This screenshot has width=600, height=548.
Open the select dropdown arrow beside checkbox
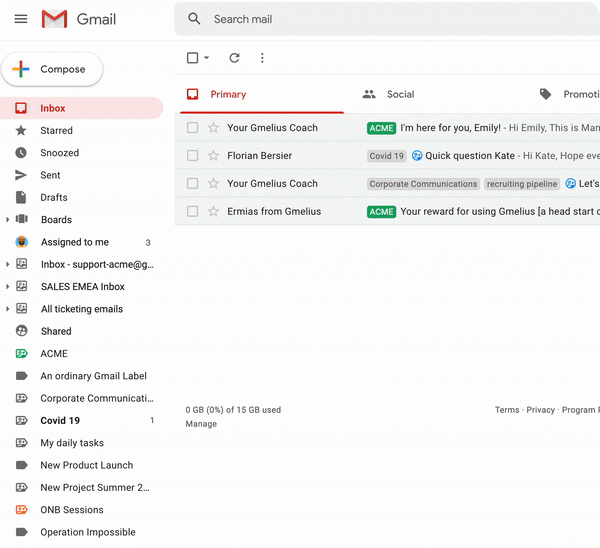point(207,58)
